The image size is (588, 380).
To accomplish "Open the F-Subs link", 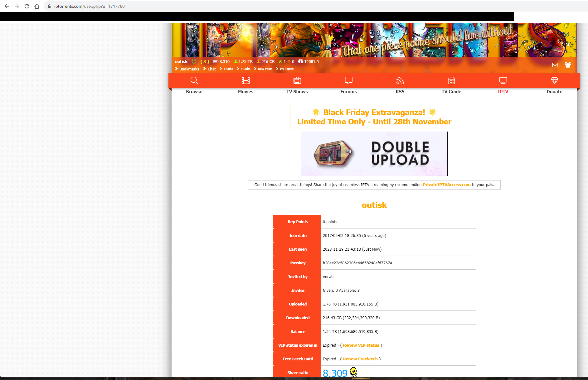I will coord(245,69).
